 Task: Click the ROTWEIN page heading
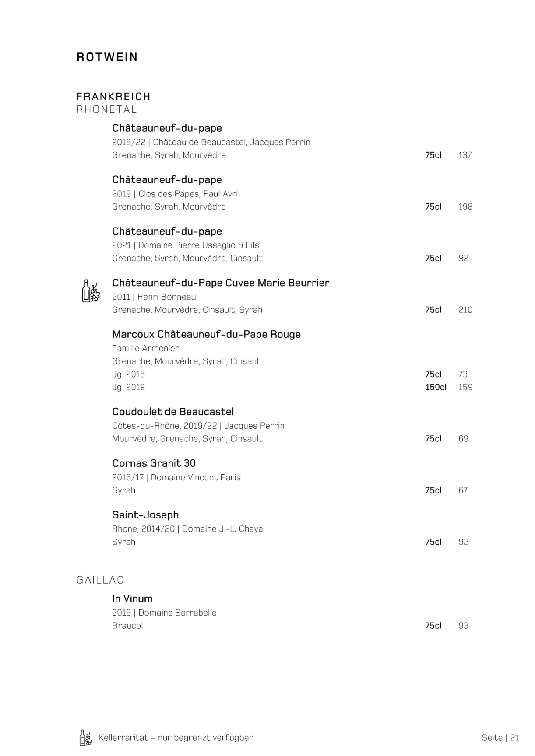(x=107, y=57)
